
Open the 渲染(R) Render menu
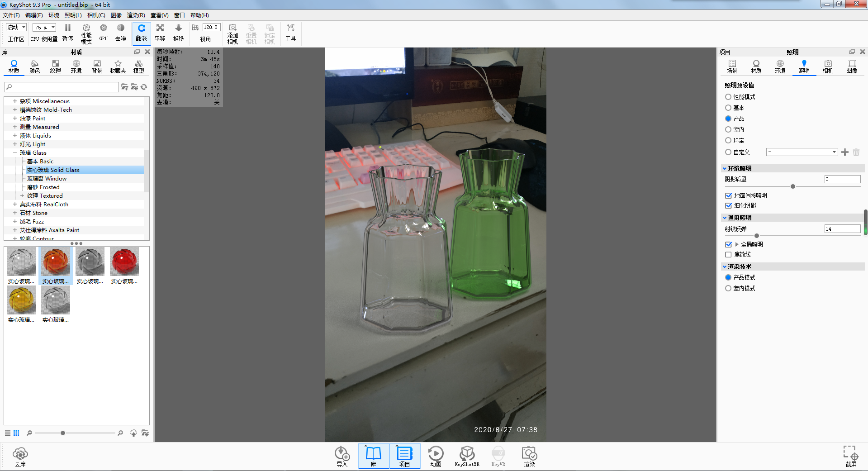coord(136,15)
